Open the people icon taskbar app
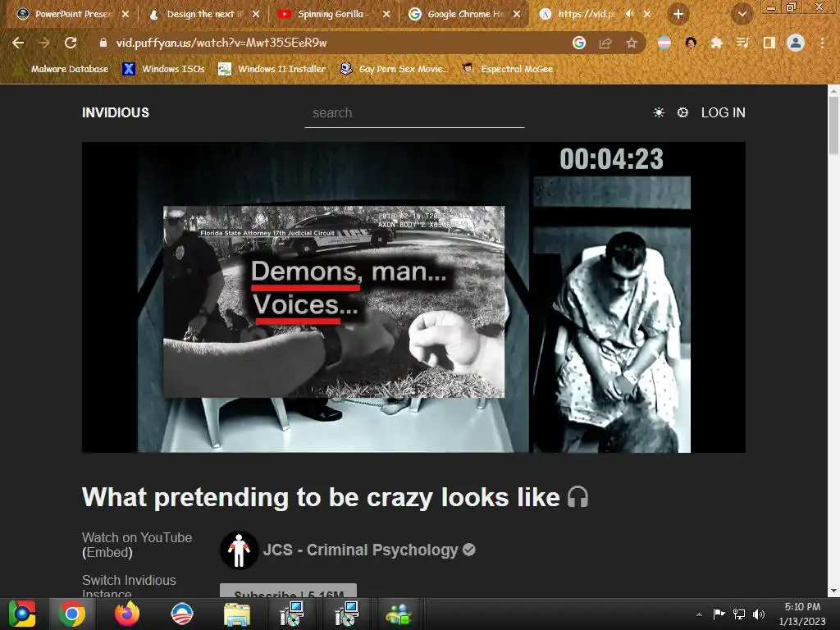 click(399, 614)
